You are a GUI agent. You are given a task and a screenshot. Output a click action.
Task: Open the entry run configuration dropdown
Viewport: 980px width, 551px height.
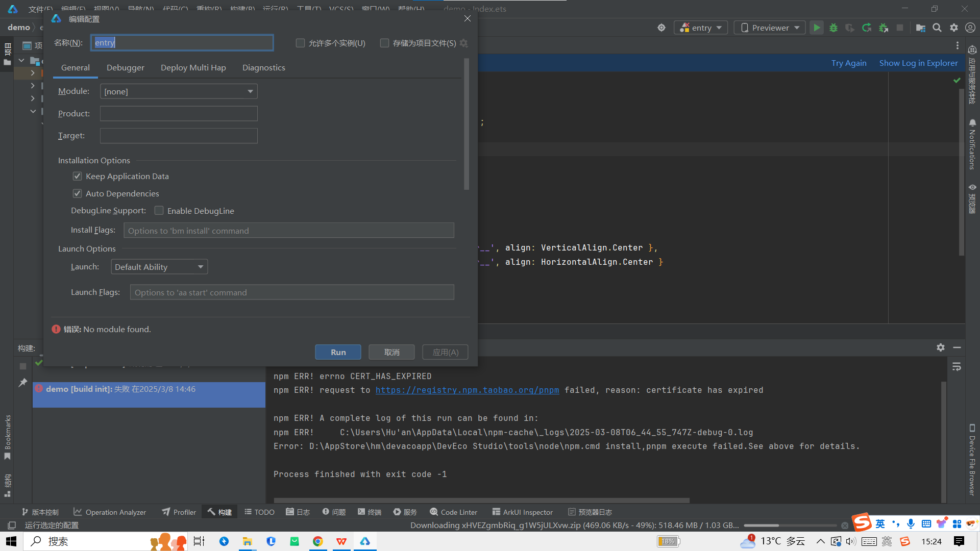point(701,28)
